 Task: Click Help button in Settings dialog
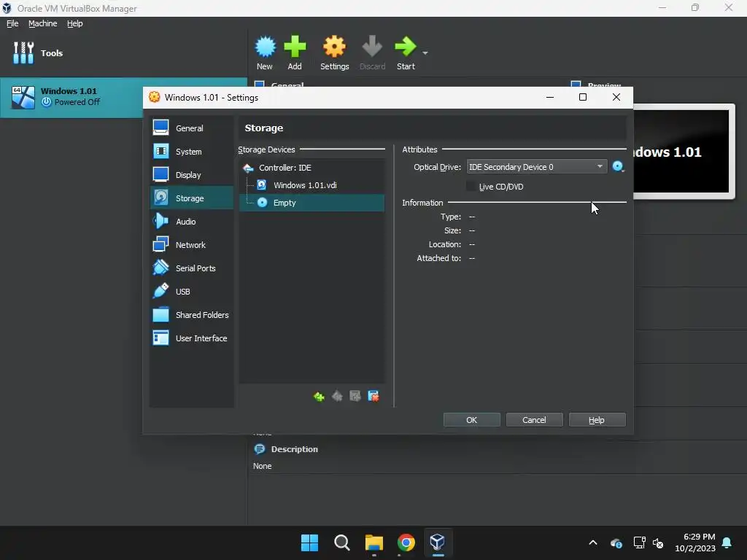tap(597, 420)
